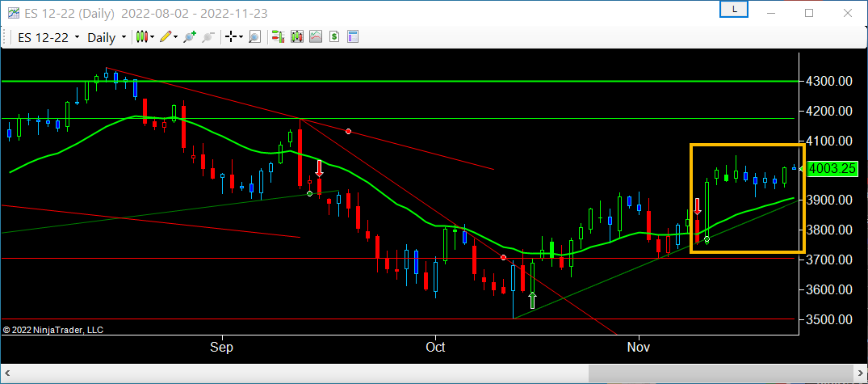This screenshot has height=384, width=868.
Task: Click the L link button in title bar
Action: click(734, 10)
